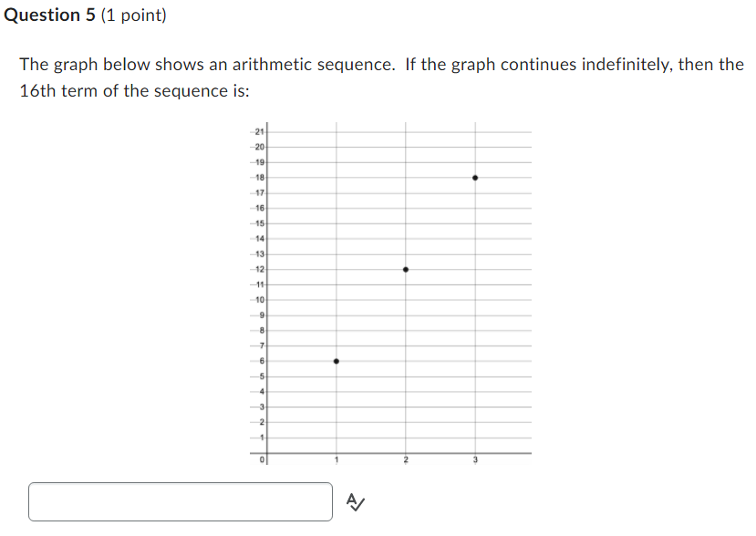Click the x-axis label 3

476,461
